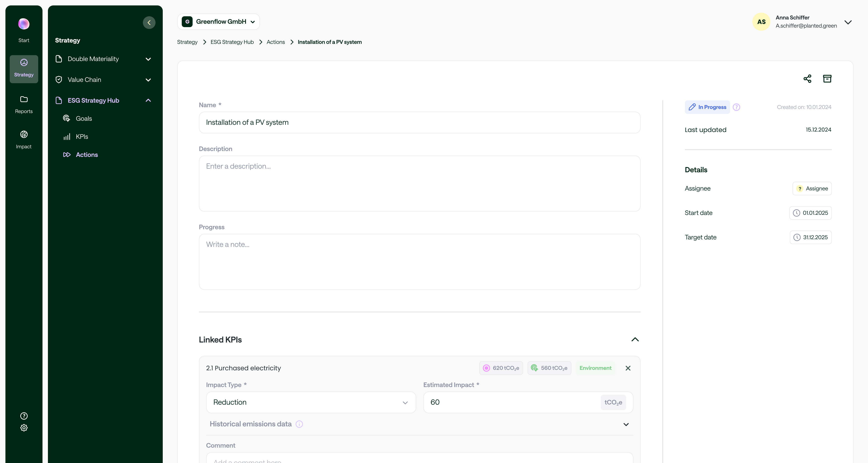Open the Impact Type Reduction dropdown
This screenshot has height=463, width=868.
311,402
